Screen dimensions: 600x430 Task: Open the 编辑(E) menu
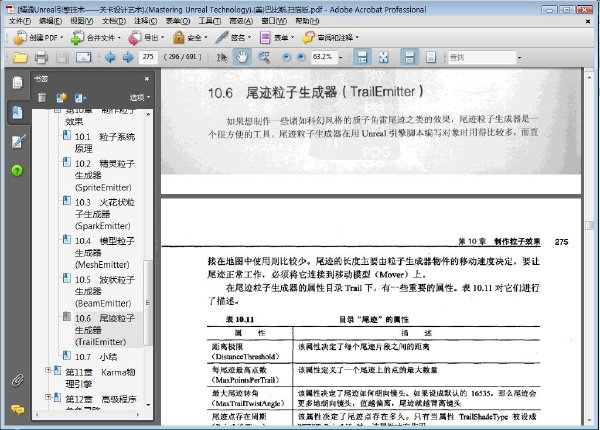tap(50, 21)
